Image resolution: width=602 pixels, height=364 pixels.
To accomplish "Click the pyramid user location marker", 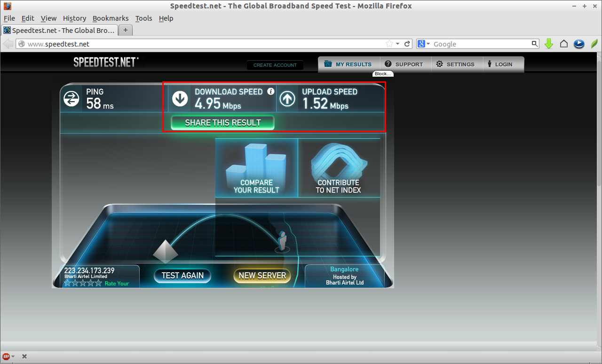I will 166,251.
